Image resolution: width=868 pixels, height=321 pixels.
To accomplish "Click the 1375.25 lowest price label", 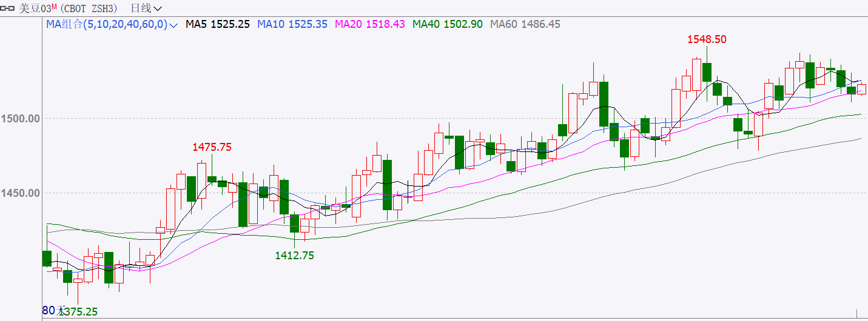I will pyautogui.click(x=78, y=312).
